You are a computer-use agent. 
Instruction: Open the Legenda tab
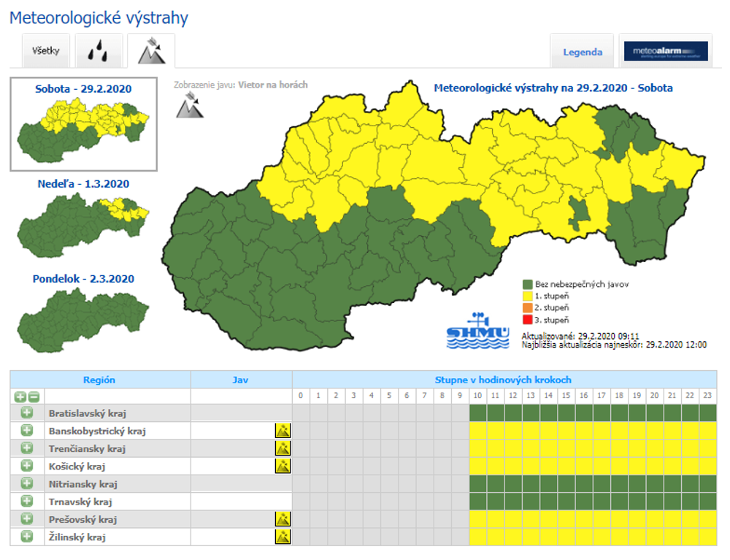coord(583,52)
